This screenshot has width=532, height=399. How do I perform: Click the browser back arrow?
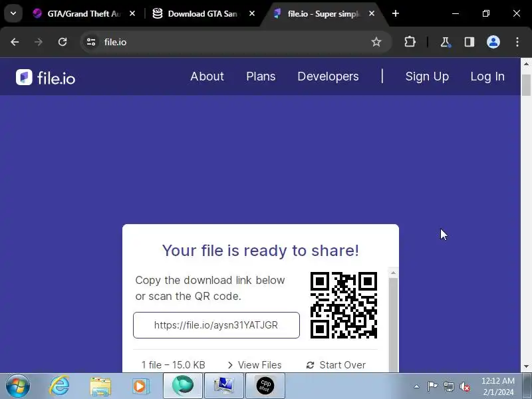(x=15, y=42)
